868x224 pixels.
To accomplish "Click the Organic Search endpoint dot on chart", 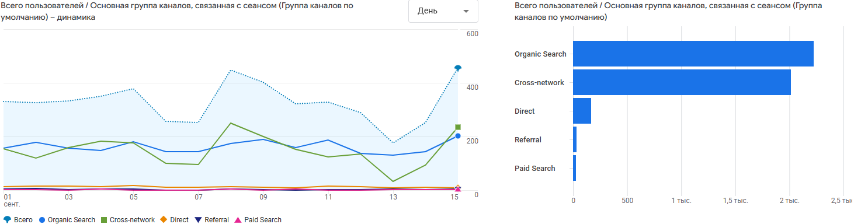I will [458, 136].
